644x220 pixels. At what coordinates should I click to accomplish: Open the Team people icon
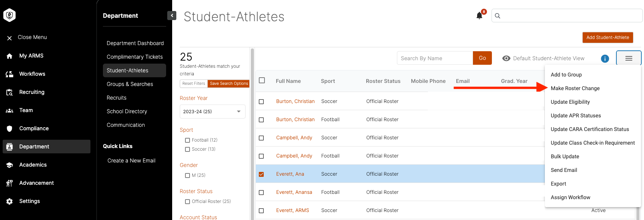tap(9, 111)
